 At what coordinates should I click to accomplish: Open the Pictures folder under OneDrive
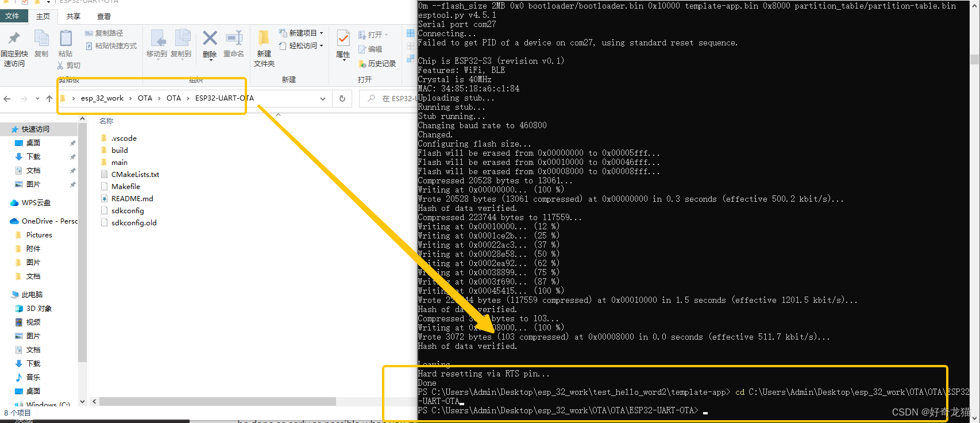[39, 235]
